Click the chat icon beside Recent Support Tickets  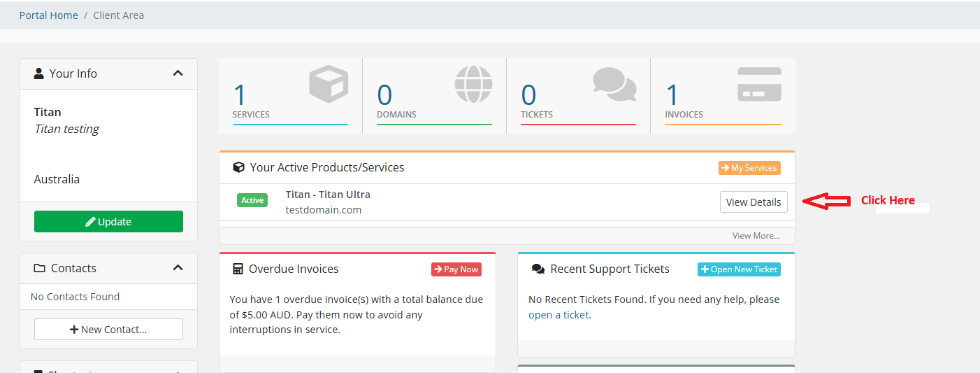[538, 269]
